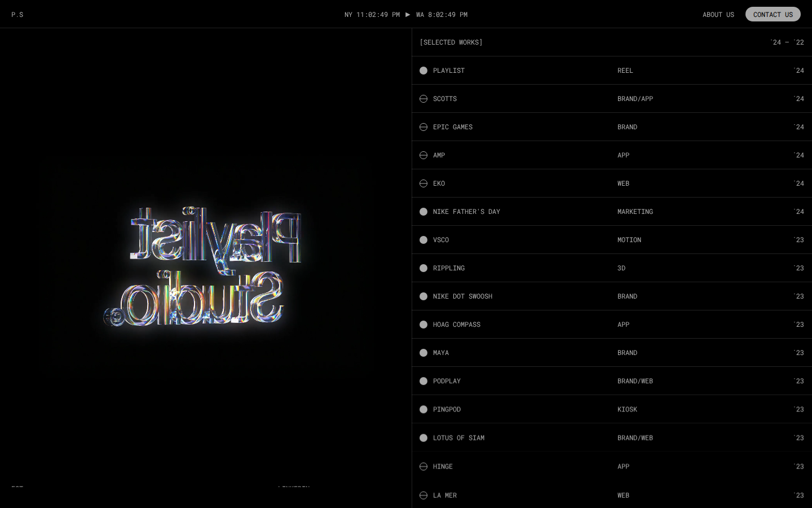This screenshot has height=508, width=812.
Task: Click the filled circle icon beside MAYA
Action: click(x=423, y=353)
